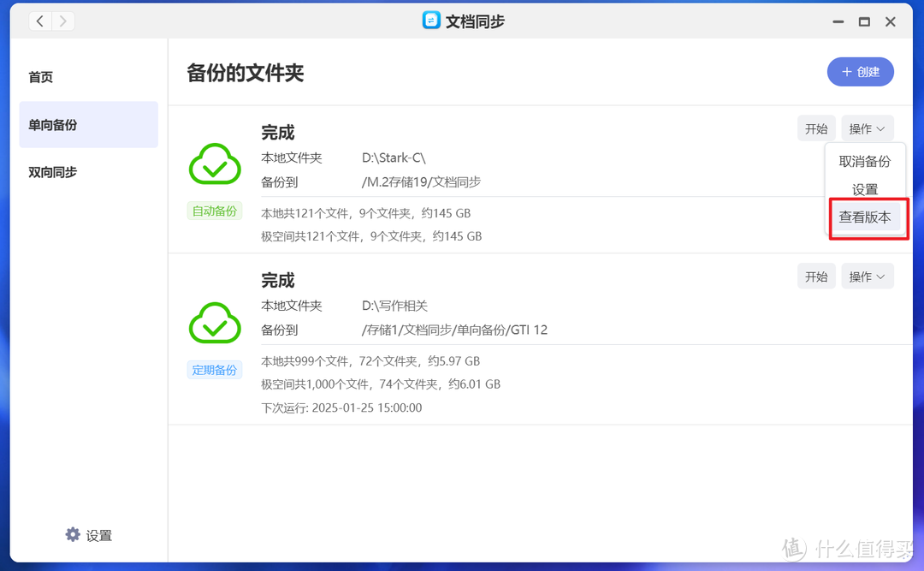Select 查看版本 from the operations menu

point(867,218)
